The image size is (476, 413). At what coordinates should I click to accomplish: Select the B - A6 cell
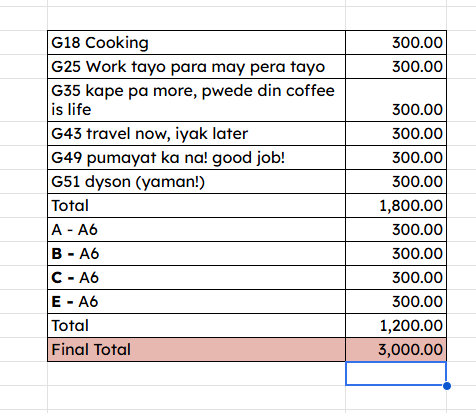196,254
